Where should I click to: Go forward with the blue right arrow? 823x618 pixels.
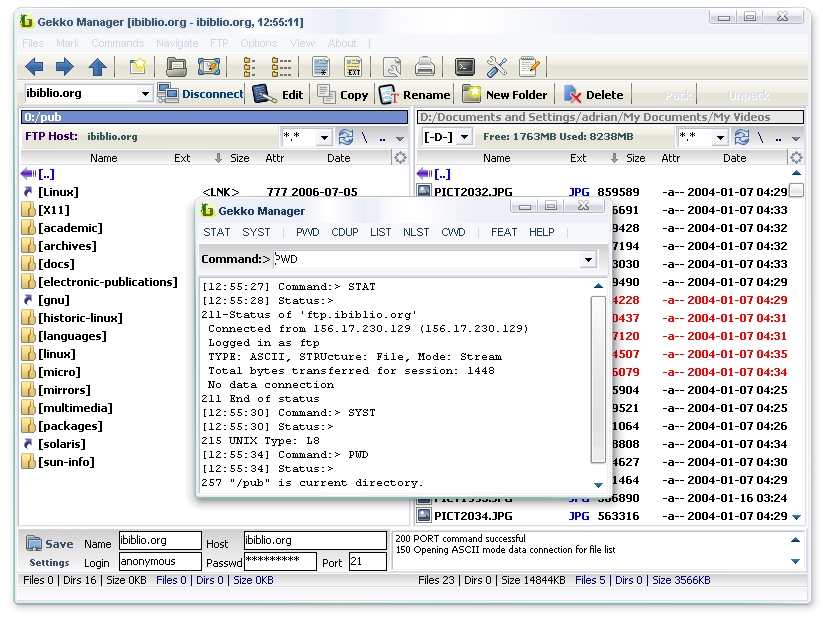click(x=65, y=67)
